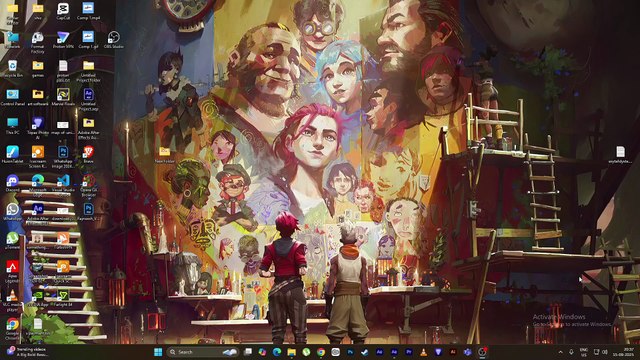Open the Untitled Project folder
The width and height of the screenshot is (640, 360).
(x=88, y=71)
